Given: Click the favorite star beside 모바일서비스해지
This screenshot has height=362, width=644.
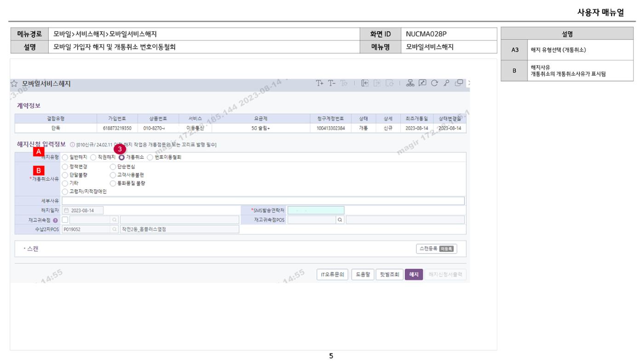Looking at the screenshot, I should click(x=14, y=84).
